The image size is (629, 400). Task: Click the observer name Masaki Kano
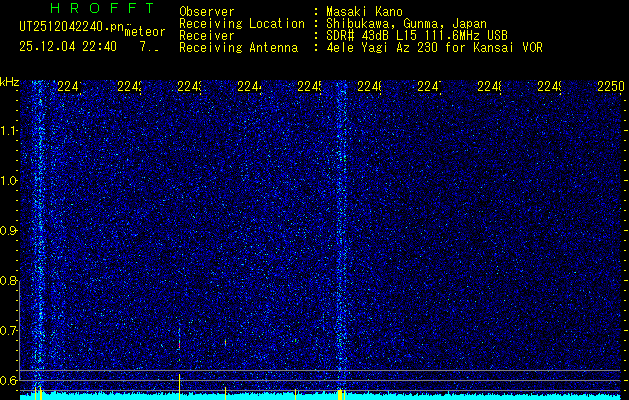pyautogui.click(x=364, y=12)
